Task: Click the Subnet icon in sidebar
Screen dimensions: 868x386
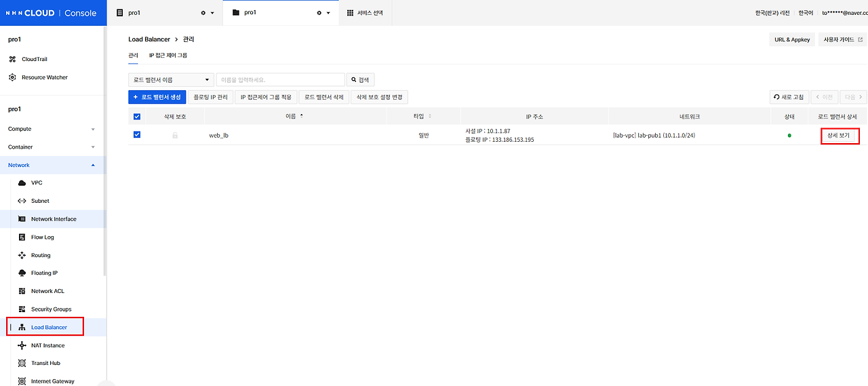Action: point(22,201)
